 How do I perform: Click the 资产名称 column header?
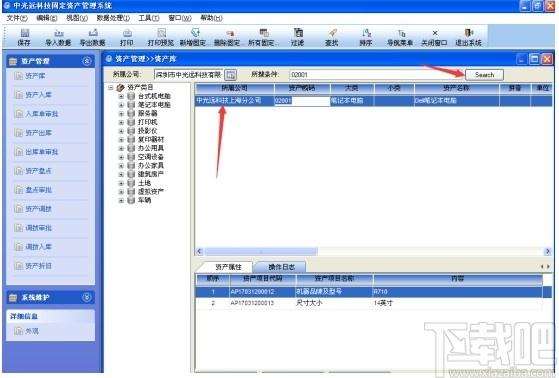[457, 88]
